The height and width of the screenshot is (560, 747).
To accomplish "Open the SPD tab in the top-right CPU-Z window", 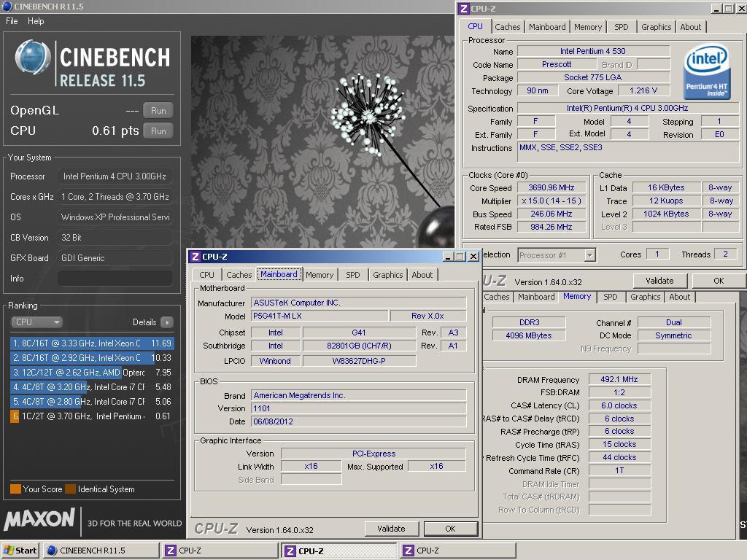I will (622, 27).
